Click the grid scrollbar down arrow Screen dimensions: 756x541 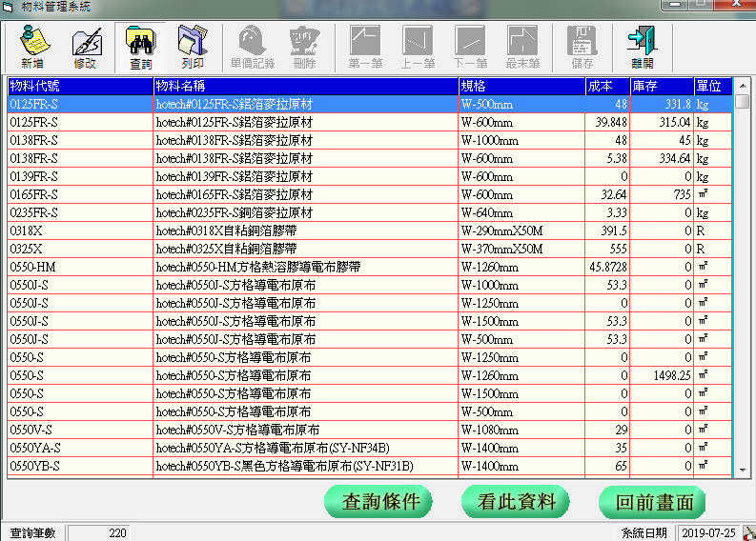click(x=743, y=470)
